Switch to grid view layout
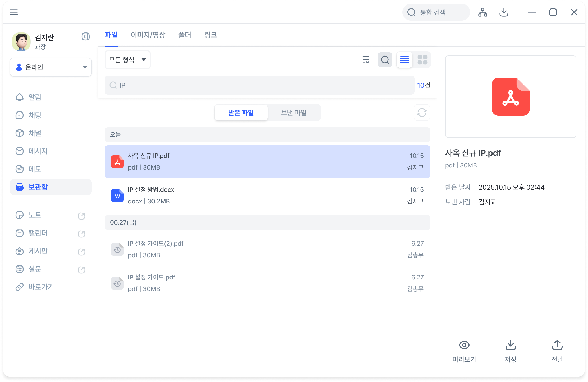The width and height of the screenshot is (588, 382). pyautogui.click(x=422, y=60)
